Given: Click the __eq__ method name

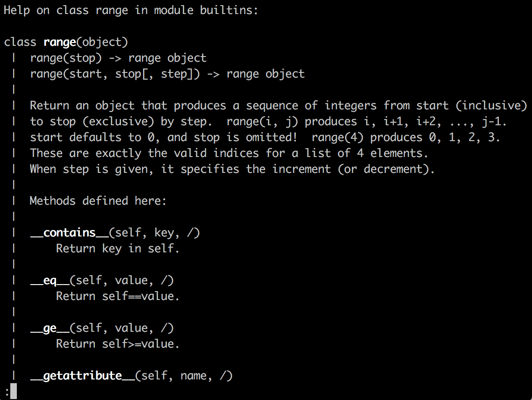Looking at the screenshot, I should coord(50,280).
